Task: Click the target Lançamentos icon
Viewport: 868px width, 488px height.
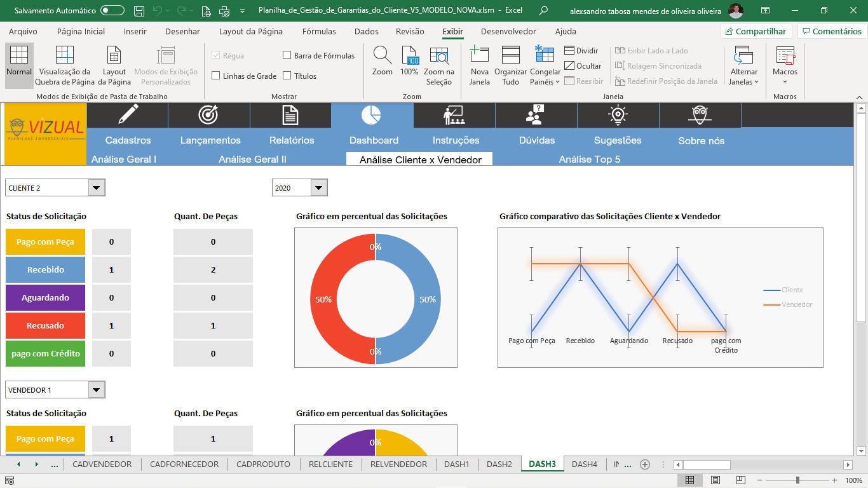Action: [x=208, y=114]
